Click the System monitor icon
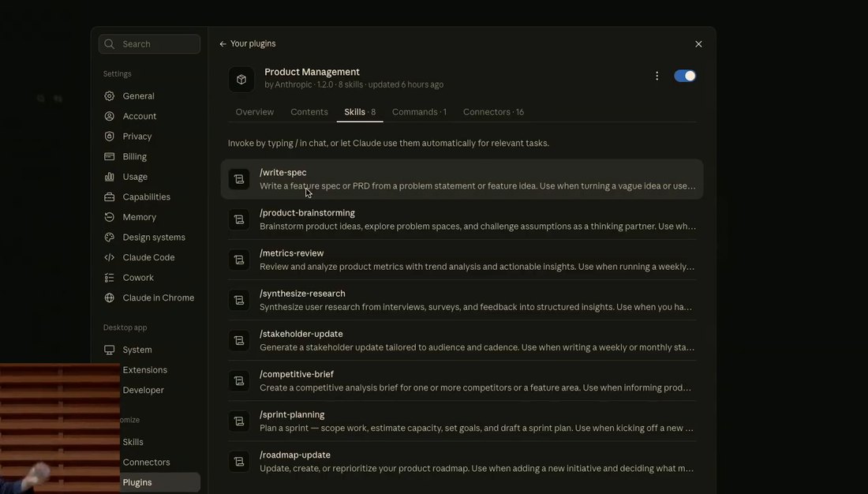 click(110, 350)
